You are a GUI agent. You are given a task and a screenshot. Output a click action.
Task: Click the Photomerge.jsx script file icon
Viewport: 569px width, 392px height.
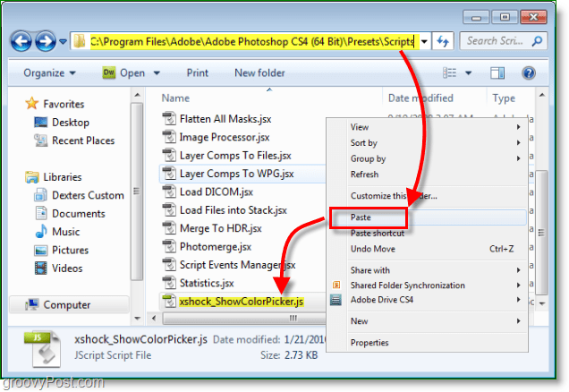169,247
